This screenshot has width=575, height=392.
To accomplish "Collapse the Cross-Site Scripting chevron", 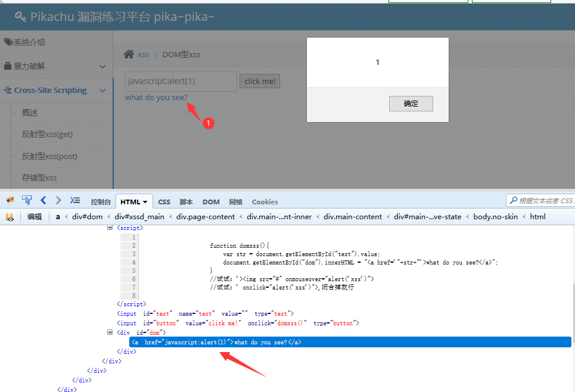I will pos(102,90).
